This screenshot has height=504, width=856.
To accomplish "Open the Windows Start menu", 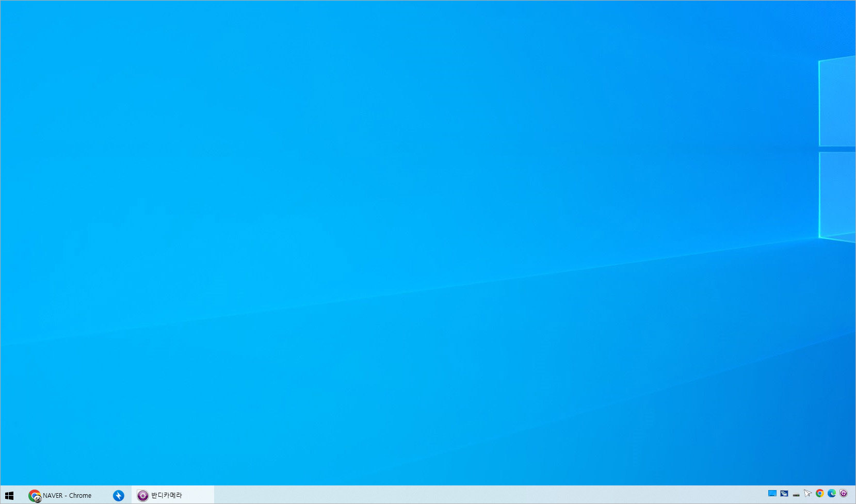I will click(9, 495).
